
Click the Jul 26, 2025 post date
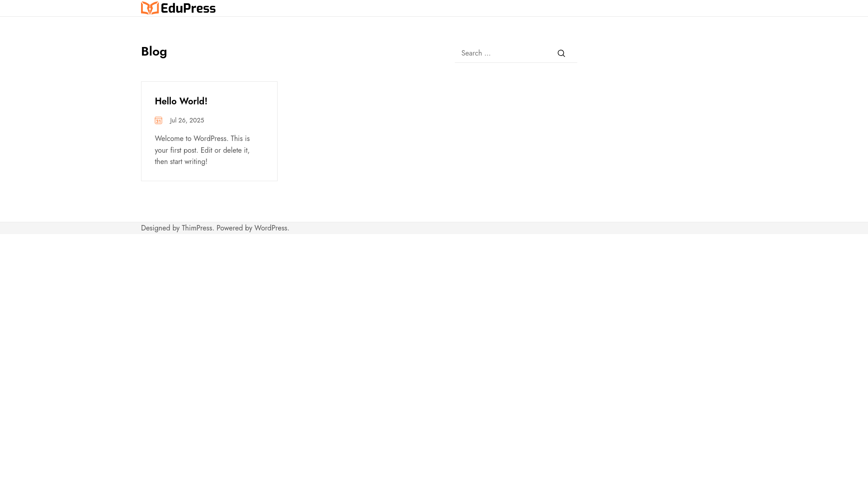click(187, 120)
